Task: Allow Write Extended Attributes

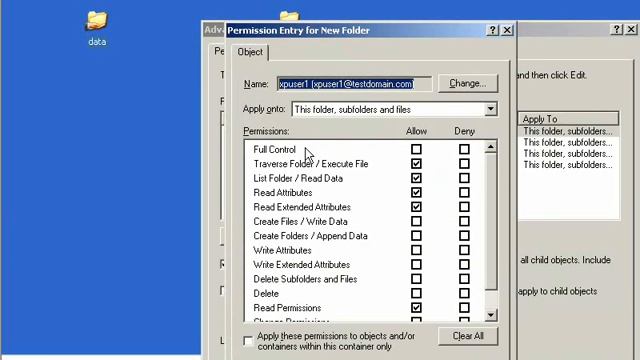Action: point(416,264)
